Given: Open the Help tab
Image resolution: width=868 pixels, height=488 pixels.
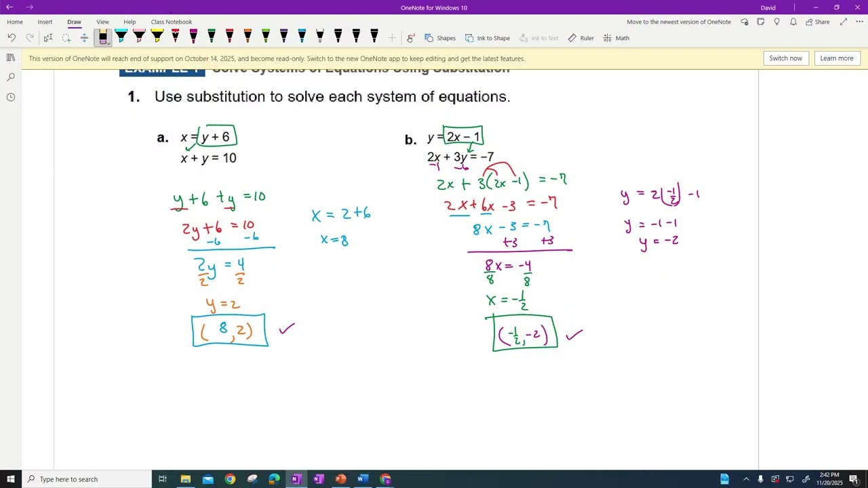Looking at the screenshot, I should tap(130, 22).
